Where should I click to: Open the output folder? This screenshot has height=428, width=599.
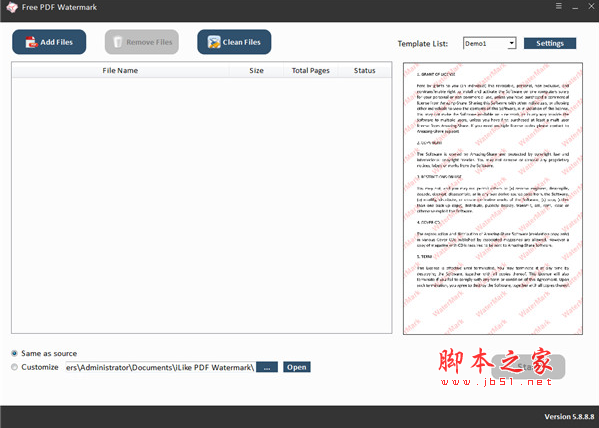[x=296, y=367]
